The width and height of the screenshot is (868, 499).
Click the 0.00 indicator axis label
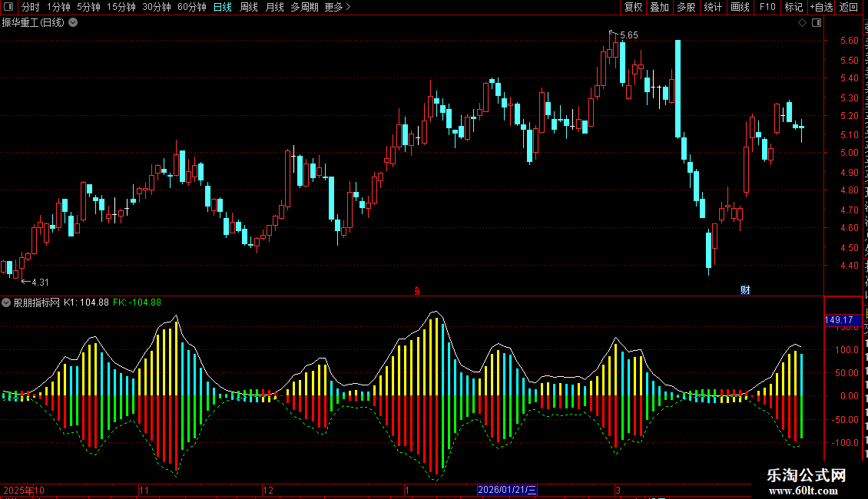(x=849, y=396)
